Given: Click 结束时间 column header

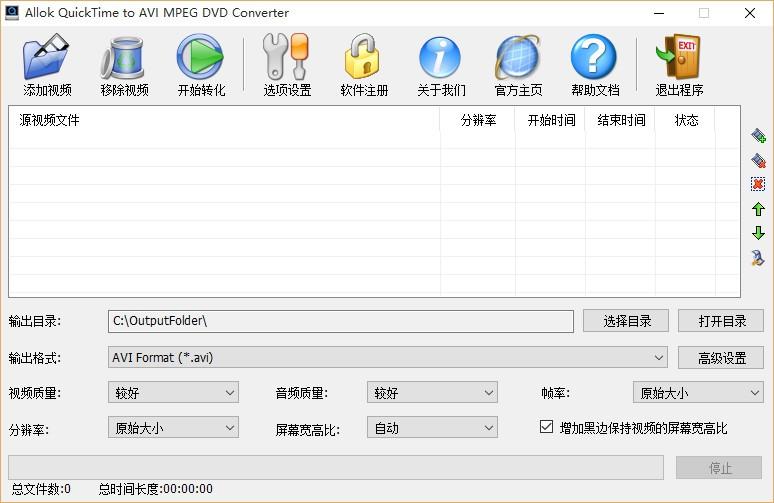Looking at the screenshot, I should click(x=621, y=120).
